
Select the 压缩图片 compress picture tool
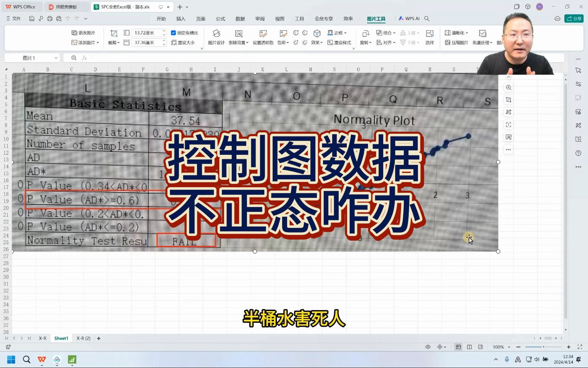point(457,42)
